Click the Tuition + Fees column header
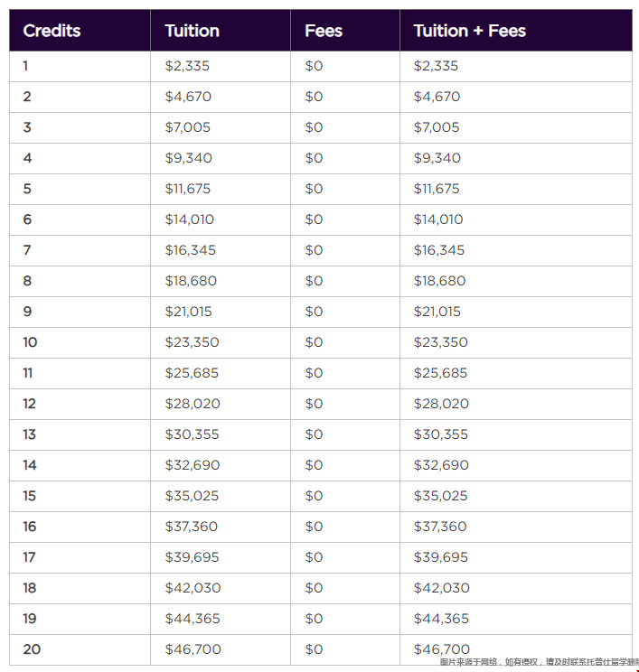 coord(470,31)
